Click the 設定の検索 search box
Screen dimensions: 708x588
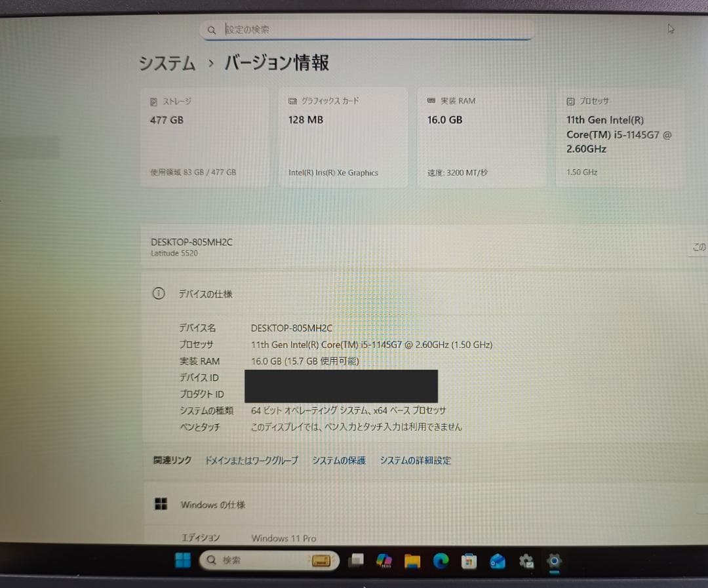[x=367, y=29]
